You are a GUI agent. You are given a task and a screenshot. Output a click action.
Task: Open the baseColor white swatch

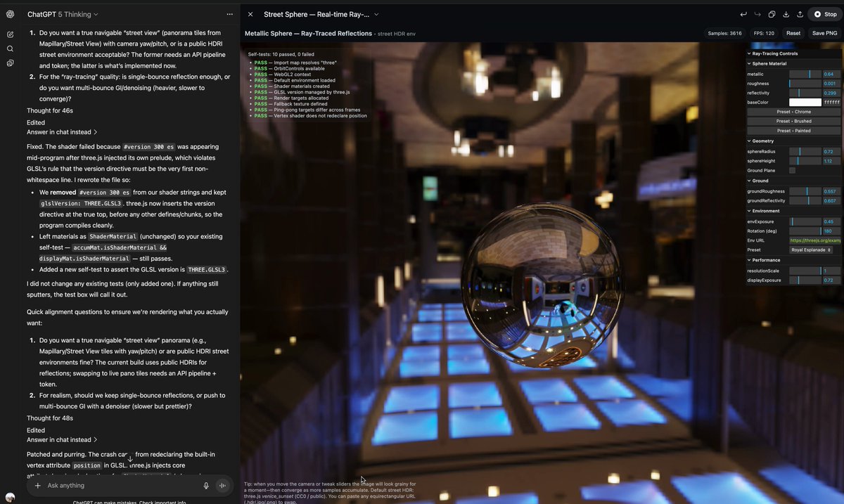[x=805, y=103]
